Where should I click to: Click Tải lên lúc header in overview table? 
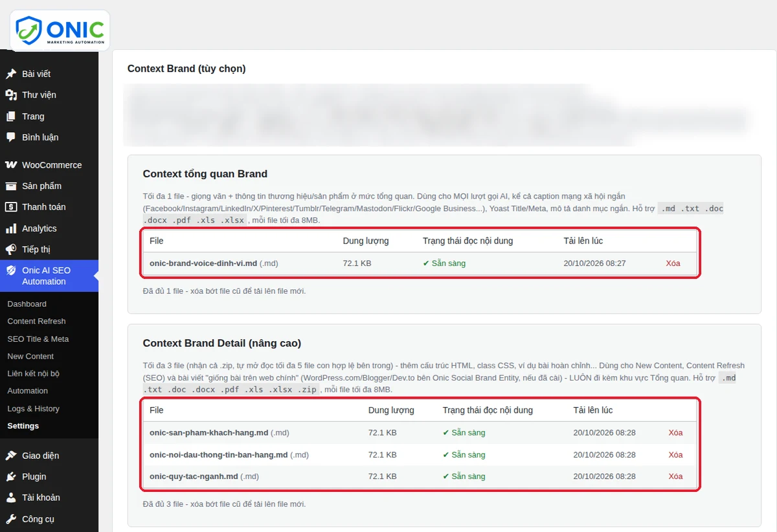point(583,241)
